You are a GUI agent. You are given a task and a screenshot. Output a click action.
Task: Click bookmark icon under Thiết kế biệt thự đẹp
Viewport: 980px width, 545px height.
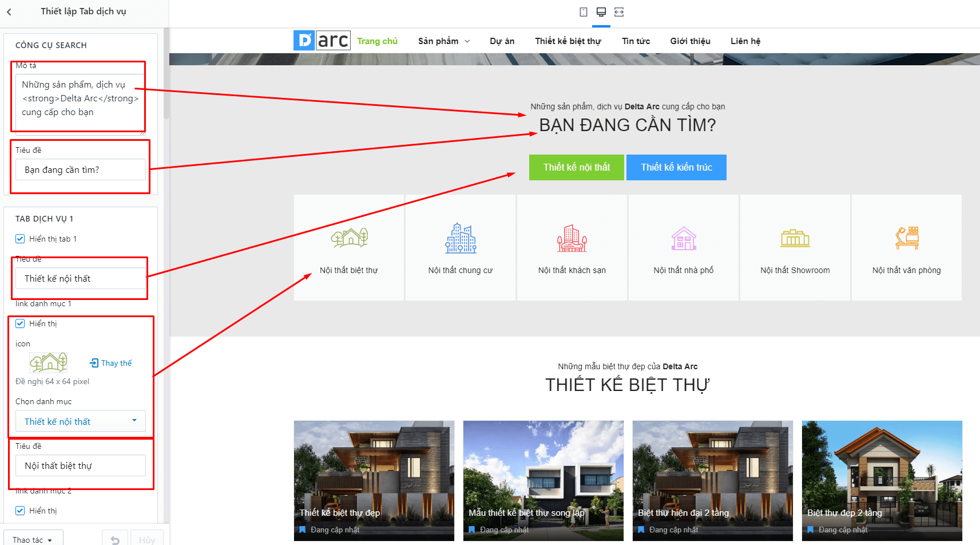pos(303,530)
